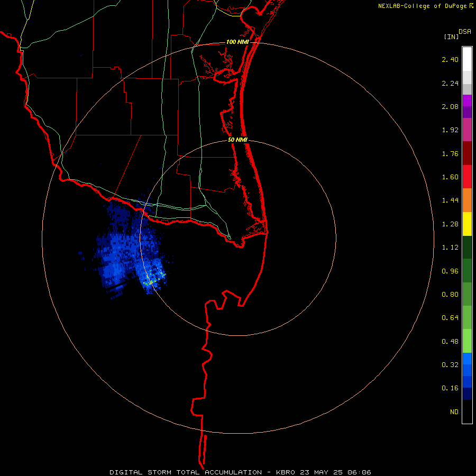
Task: Click the NEXLAB-College of DuPage label
Action: 422,6
